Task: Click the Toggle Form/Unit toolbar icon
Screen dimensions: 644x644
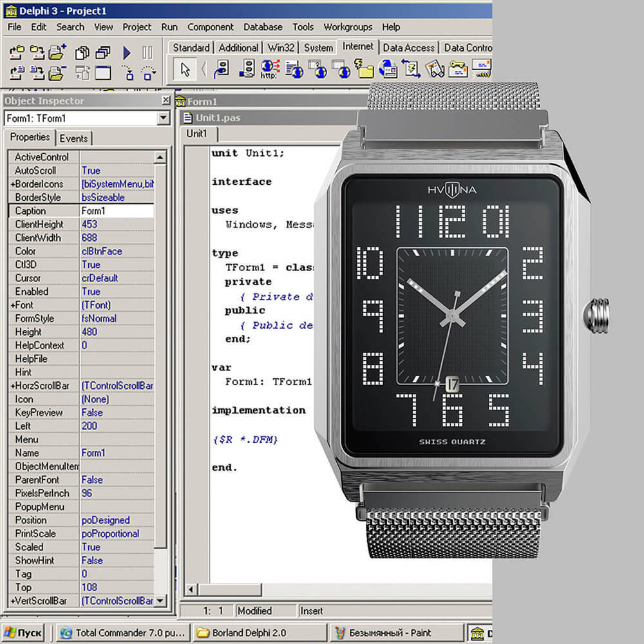Action: pos(82,73)
